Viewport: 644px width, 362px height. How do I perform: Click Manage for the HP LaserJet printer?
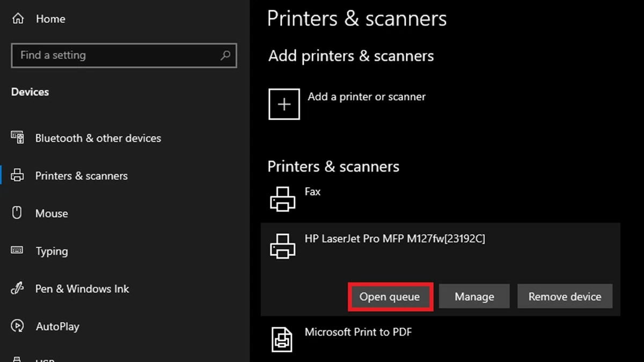(474, 296)
